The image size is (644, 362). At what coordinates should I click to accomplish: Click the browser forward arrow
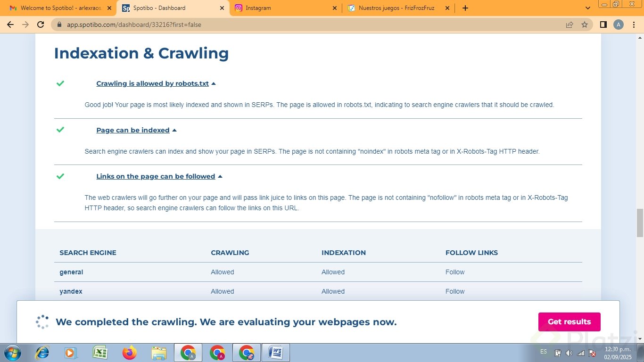[25, 25]
